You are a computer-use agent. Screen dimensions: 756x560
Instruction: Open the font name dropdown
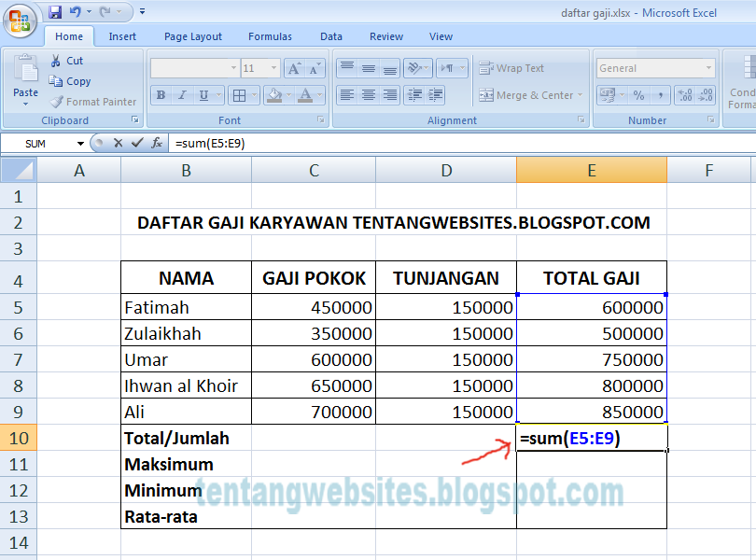[x=234, y=68]
